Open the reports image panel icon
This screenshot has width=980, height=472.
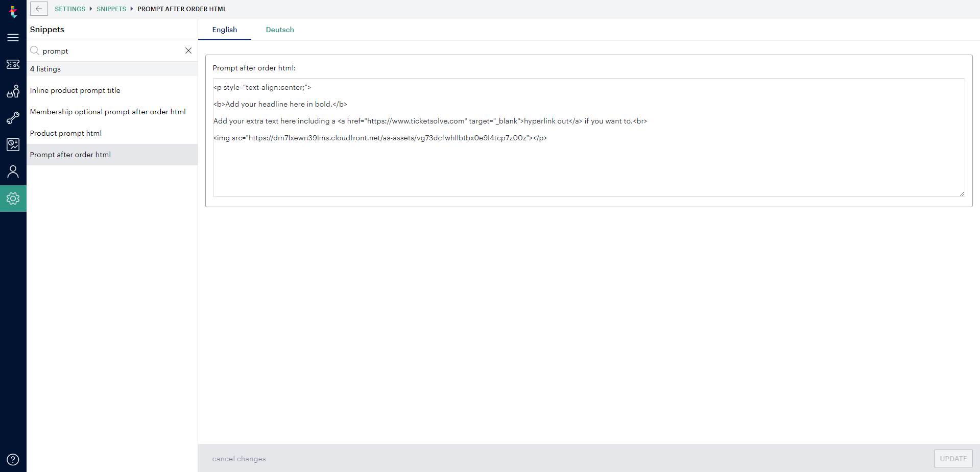click(x=13, y=144)
